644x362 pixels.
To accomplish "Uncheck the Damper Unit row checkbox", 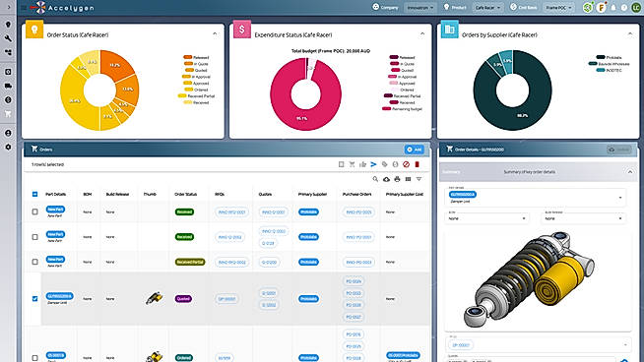I will [x=34, y=299].
